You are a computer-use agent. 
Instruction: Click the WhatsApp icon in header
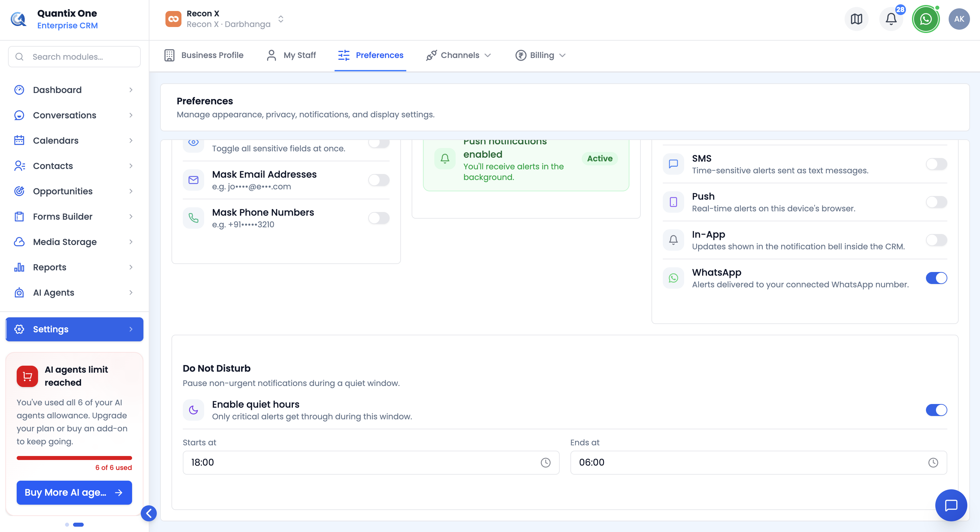[x=926, y=19]
